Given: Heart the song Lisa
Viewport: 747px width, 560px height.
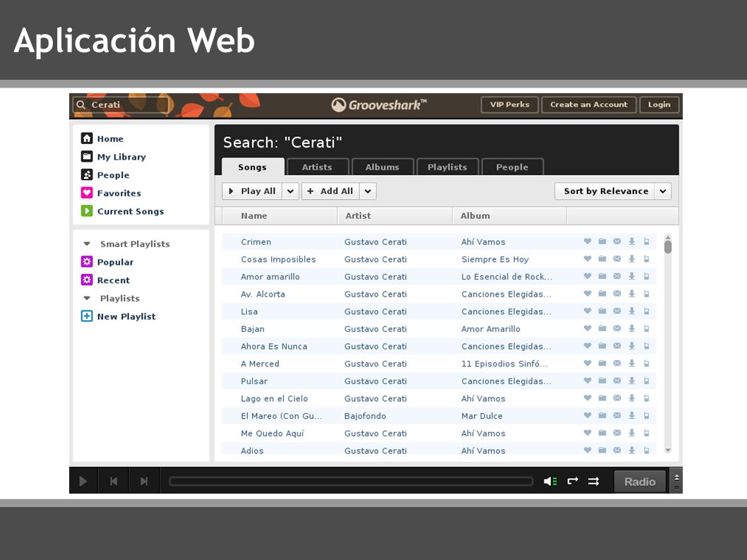Looking at the screenshot, I should click(x=587, y=311).
